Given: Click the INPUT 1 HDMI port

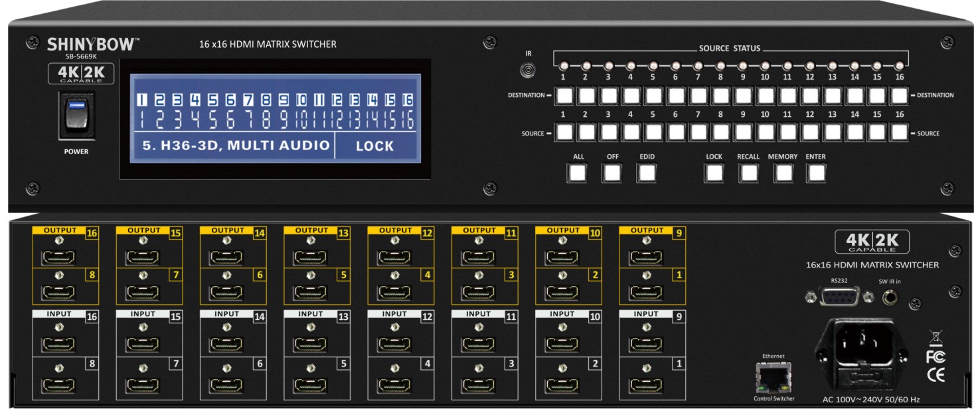Looking at the screenshot, I should tap(645, 384).
